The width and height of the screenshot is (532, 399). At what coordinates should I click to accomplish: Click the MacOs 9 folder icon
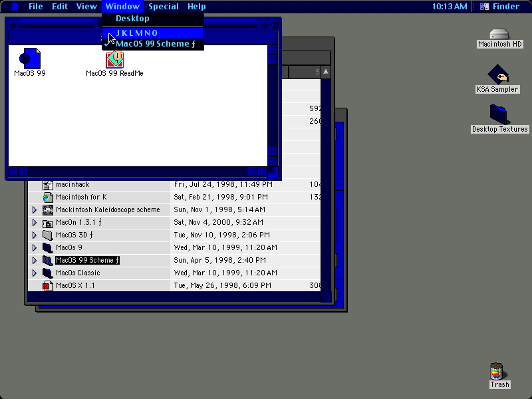click(x=47, y=247)
